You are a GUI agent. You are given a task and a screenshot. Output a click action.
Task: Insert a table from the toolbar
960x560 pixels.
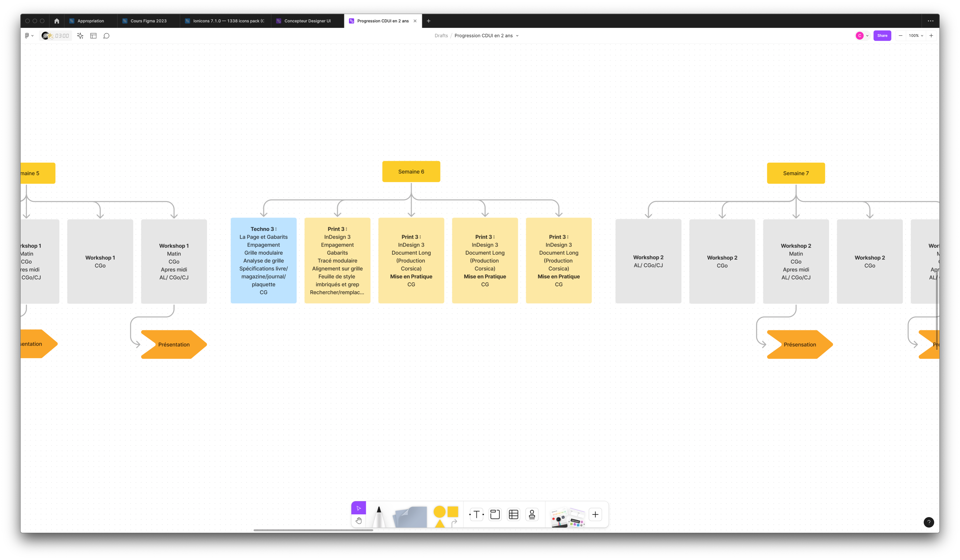pos(513,515)
